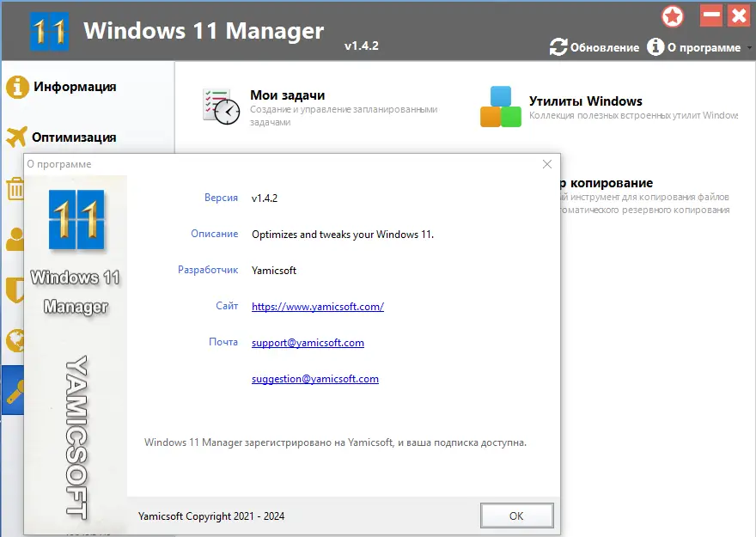Click the user person sidebar icon
Viewport: 756px width, 537px height.
pyautogui.click(x=15, y=239)
